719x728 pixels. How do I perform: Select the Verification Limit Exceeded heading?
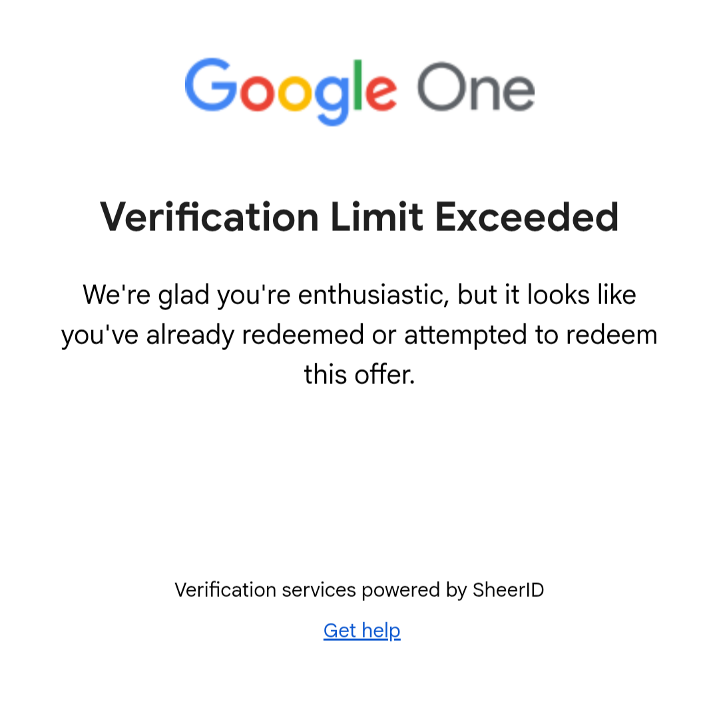click(359, 217)
